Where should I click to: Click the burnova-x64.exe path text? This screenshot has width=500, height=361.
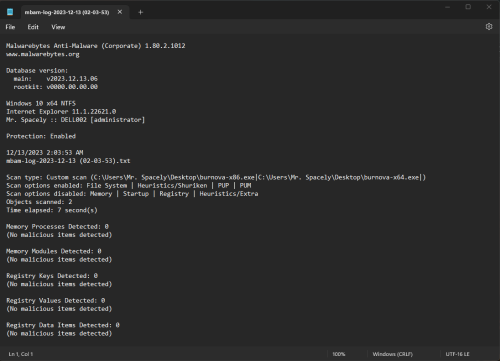click(x=339, y=177)
